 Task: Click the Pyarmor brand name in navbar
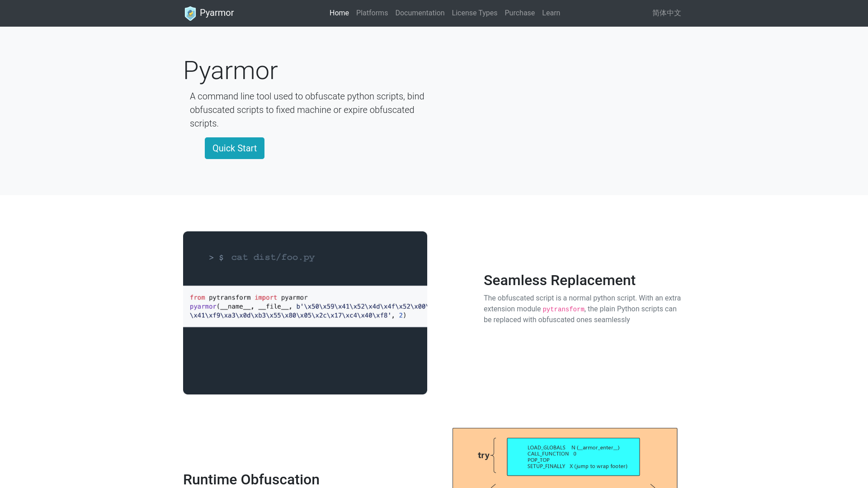[x=217, y=13]
